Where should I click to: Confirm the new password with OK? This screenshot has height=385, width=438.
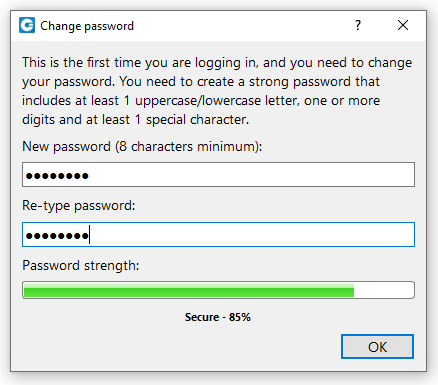377,347
